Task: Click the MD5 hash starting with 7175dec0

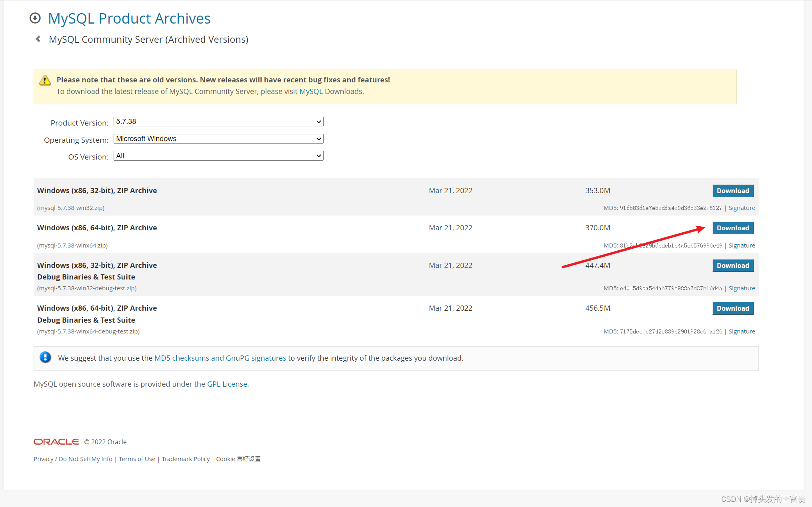Action: coord(671,331)
